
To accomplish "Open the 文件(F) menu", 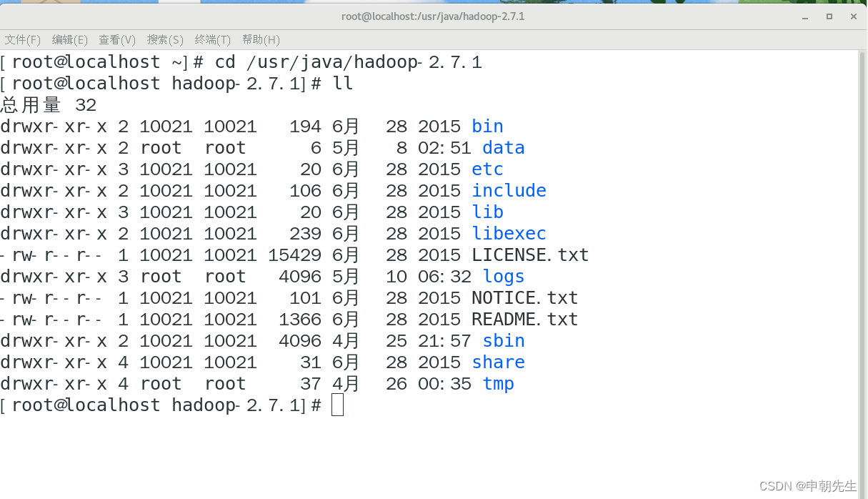I will pos(23,39).
